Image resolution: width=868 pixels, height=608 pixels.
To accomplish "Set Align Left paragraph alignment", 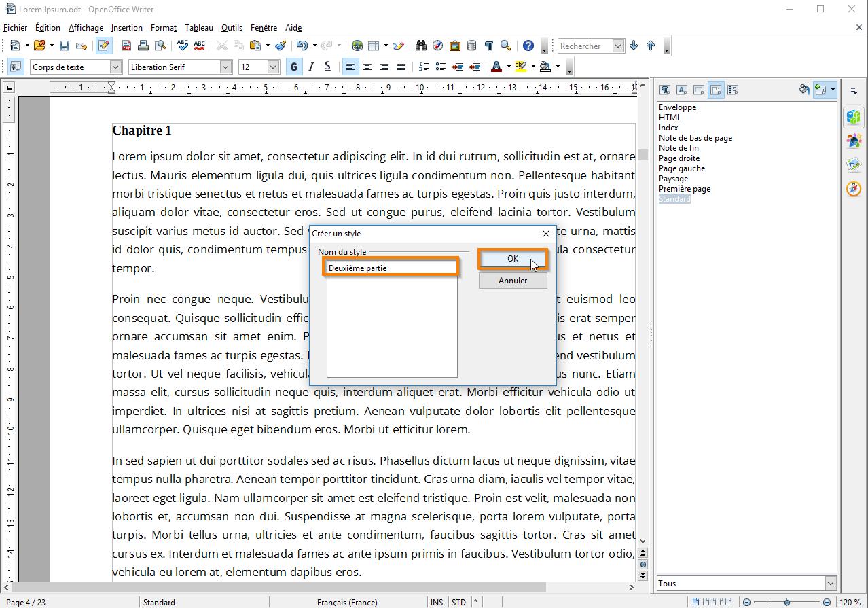I will (350, 67).
